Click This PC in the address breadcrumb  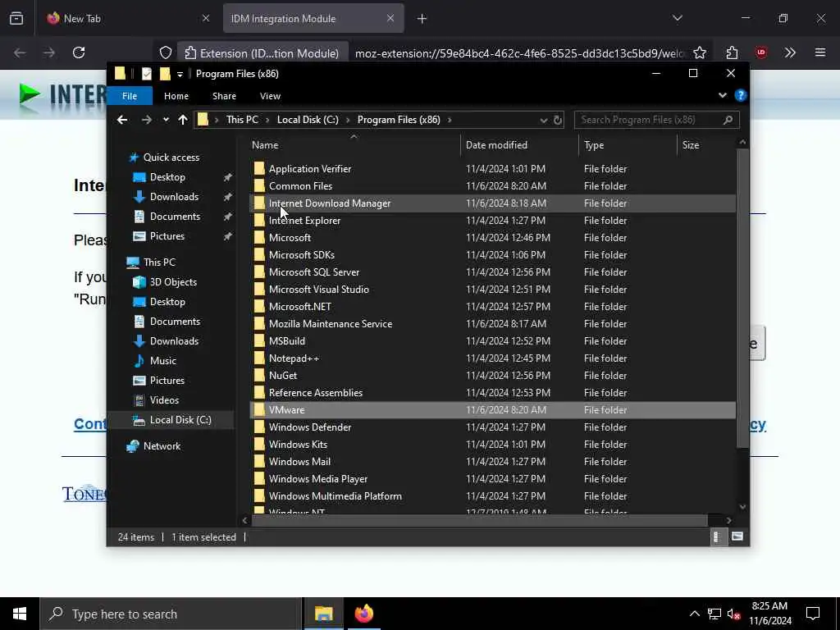point(242,120)
